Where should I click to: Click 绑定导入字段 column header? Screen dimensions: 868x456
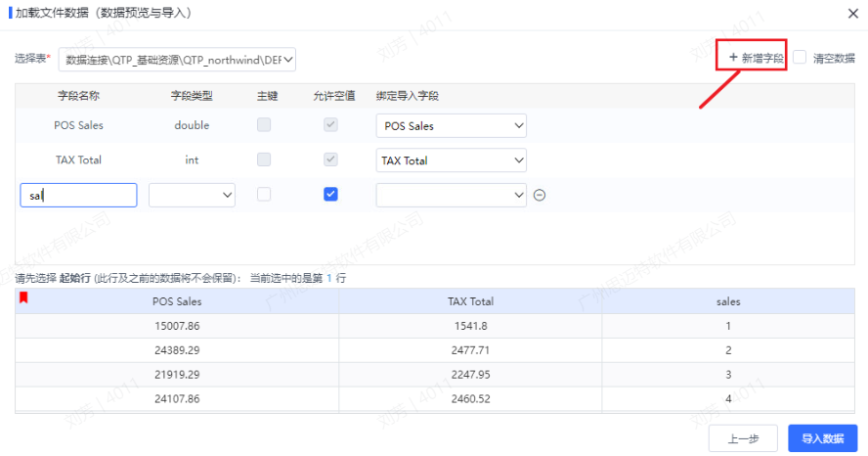click(408, 96)
